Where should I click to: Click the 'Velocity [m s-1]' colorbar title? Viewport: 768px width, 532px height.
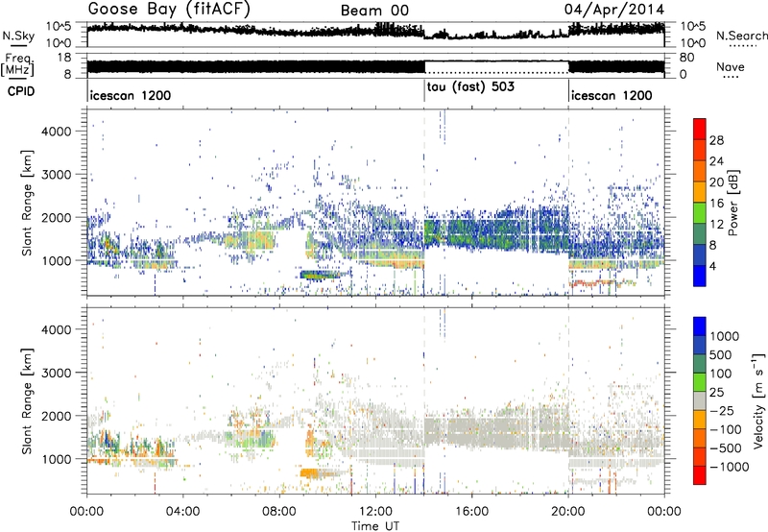click(758, 400)
